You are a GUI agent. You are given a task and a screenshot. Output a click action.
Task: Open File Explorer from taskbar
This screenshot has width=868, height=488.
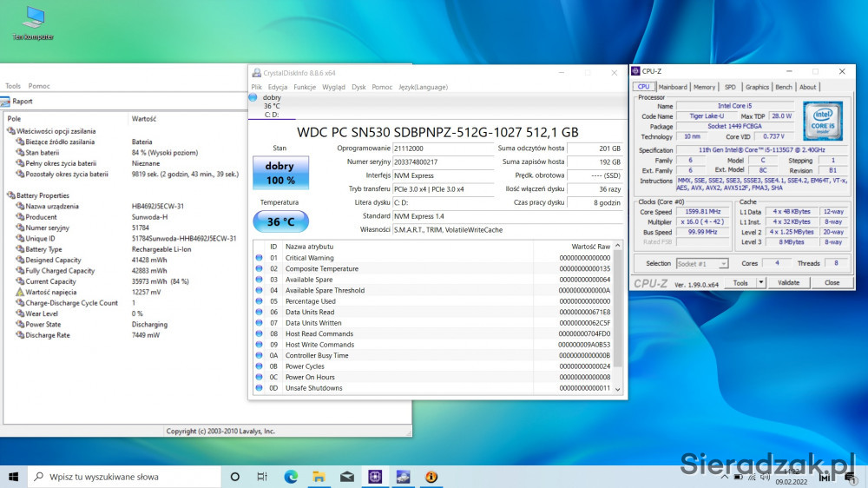(x=319, y=477)
